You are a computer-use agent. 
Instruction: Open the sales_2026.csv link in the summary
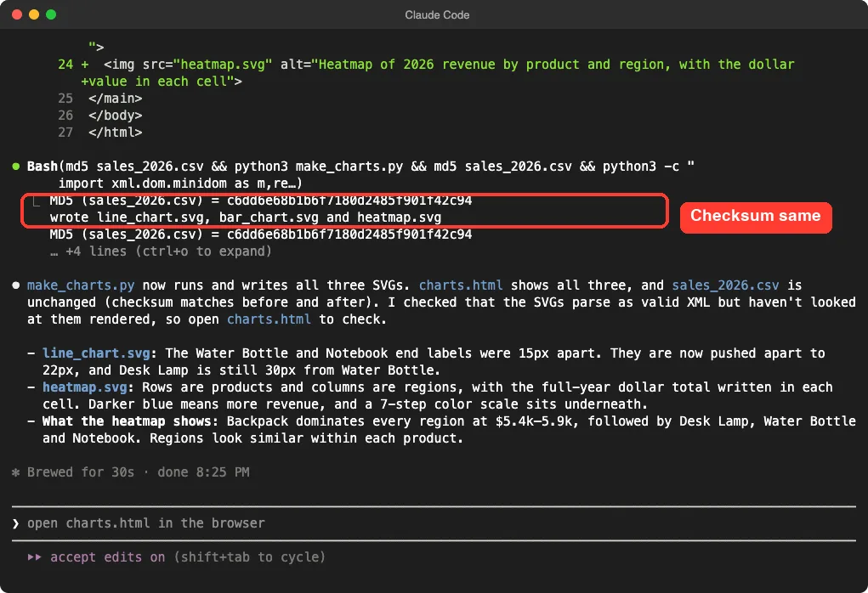pos(725,285)
